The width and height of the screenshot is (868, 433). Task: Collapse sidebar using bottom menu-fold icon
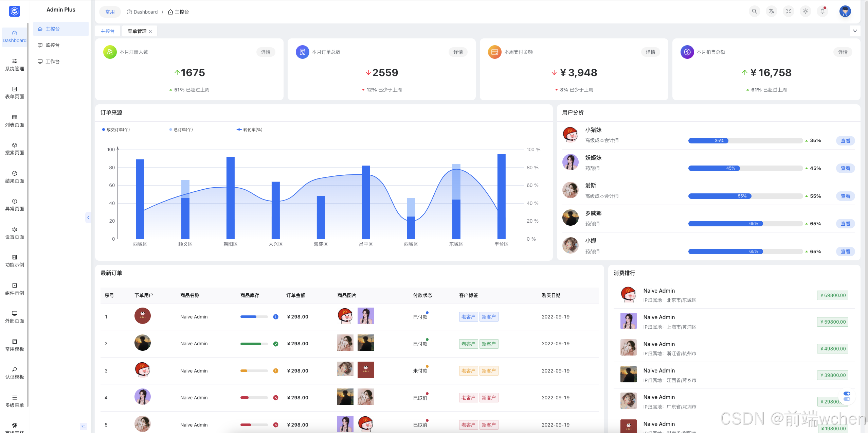click(84, 426)
